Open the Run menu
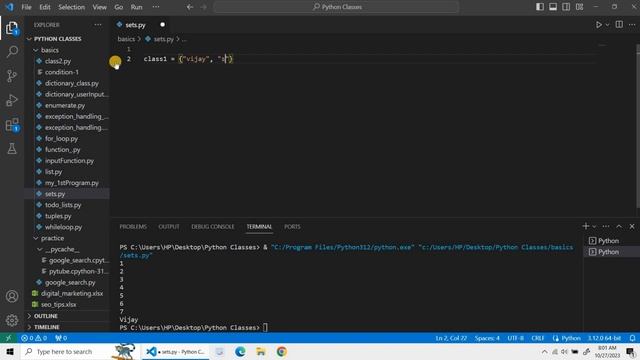This screenshot has height=360, width=640. [136, 7]
